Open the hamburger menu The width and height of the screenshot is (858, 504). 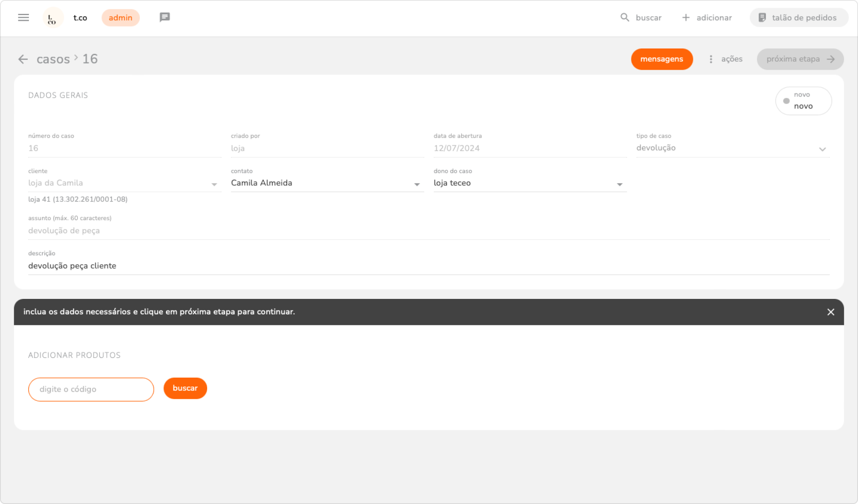[23, 18]
